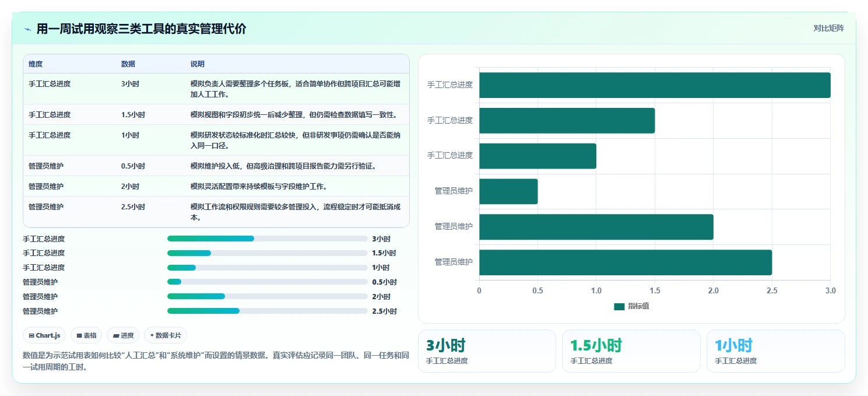Click the 数据 column header
This screenshot has height=396, width=868.
click(x=128, y=64)
